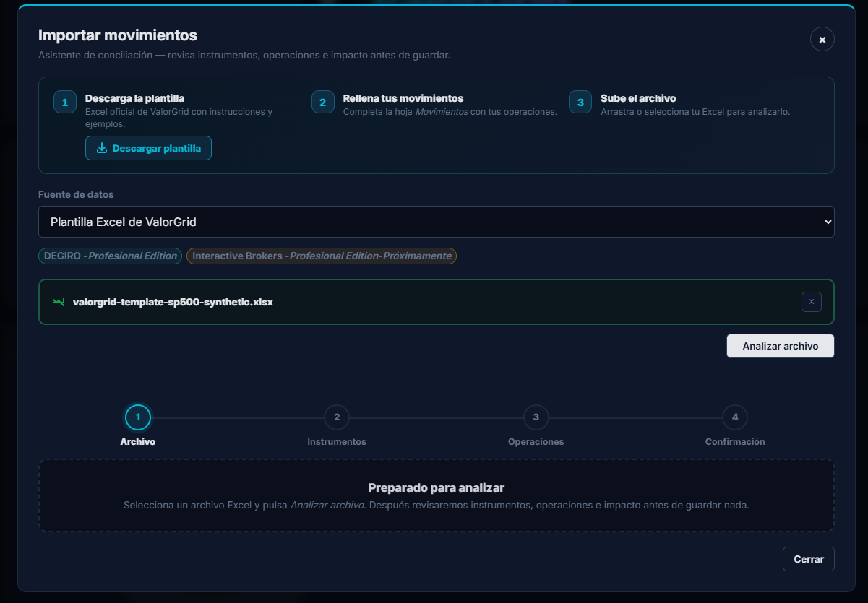Click the Preparado para analizar heading
The image size is (868, 603).
tap(437, 487)
